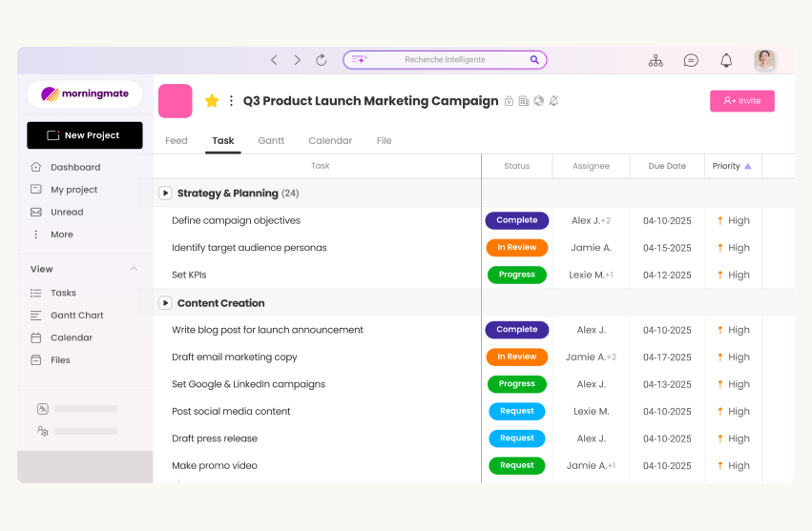Switch to the Feed tab
Image resolution: width=812 pixels, height=531 pixels.
click(177, 141)
